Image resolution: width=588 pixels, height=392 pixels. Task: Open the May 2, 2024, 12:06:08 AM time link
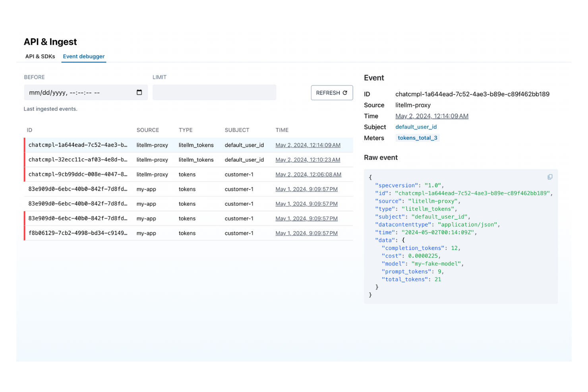(x=308, y=174)
